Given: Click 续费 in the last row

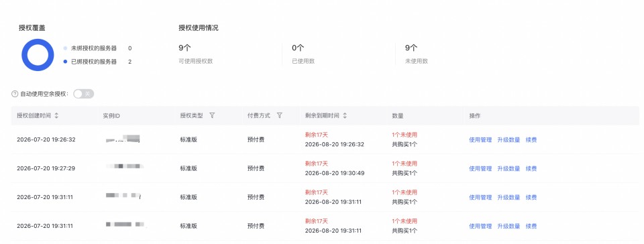Looking at the screenshot, I should [x=531, y=226].
